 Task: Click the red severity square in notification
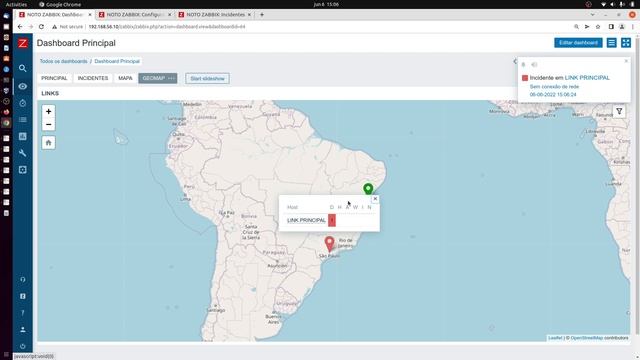(525, 78)
